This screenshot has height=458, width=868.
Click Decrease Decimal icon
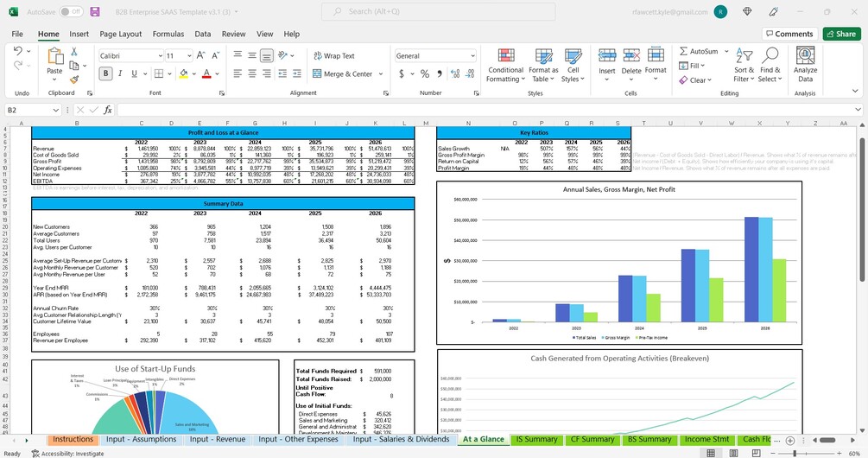470,73
